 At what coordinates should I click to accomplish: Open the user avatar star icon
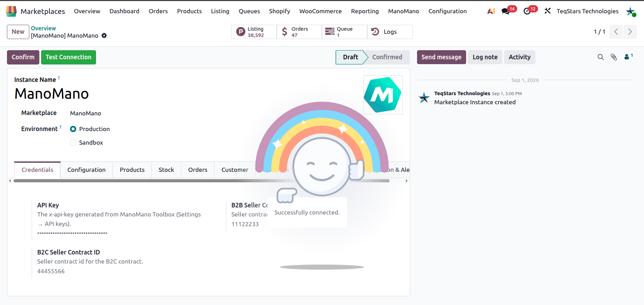[x=630, y=11]
